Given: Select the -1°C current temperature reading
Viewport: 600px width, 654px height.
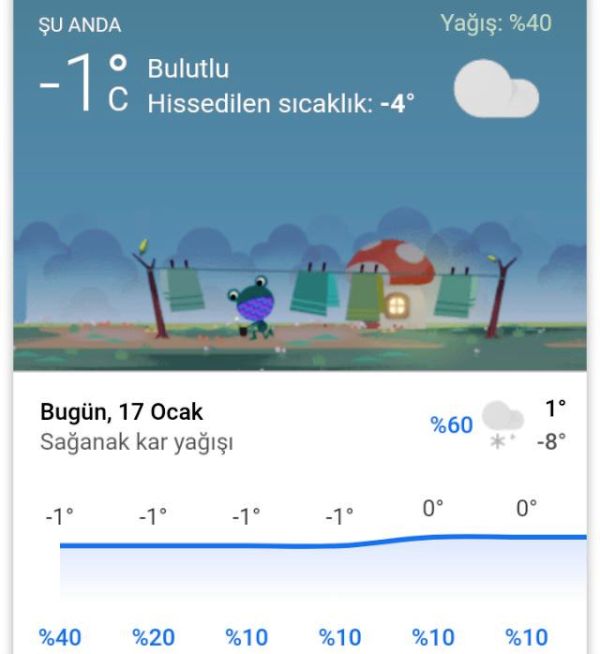Looking at the screenshot, I should coord(84,83).
